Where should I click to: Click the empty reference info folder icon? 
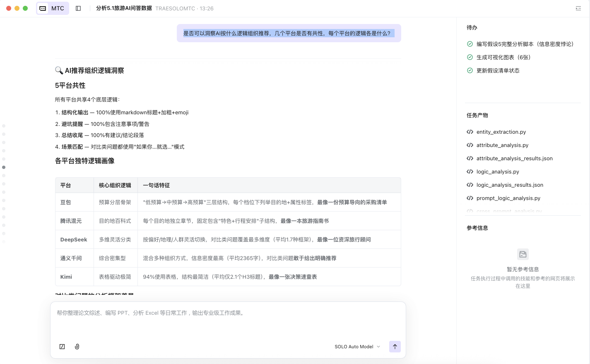[x=523, y=254]
